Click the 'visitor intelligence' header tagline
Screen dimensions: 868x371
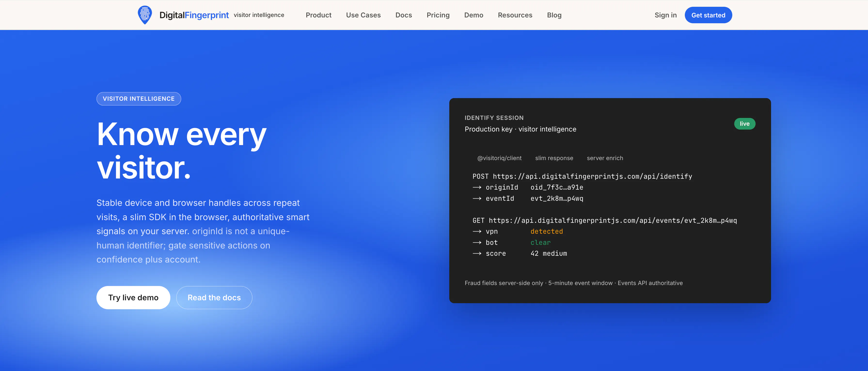tap(259, 15)
